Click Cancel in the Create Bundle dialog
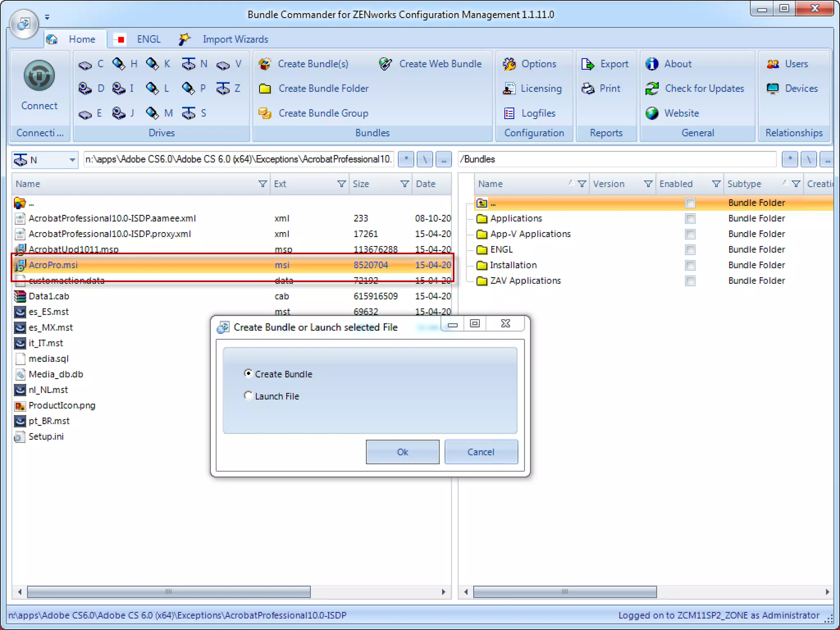The width and height of the screenshot is (840, 630). 481,452
